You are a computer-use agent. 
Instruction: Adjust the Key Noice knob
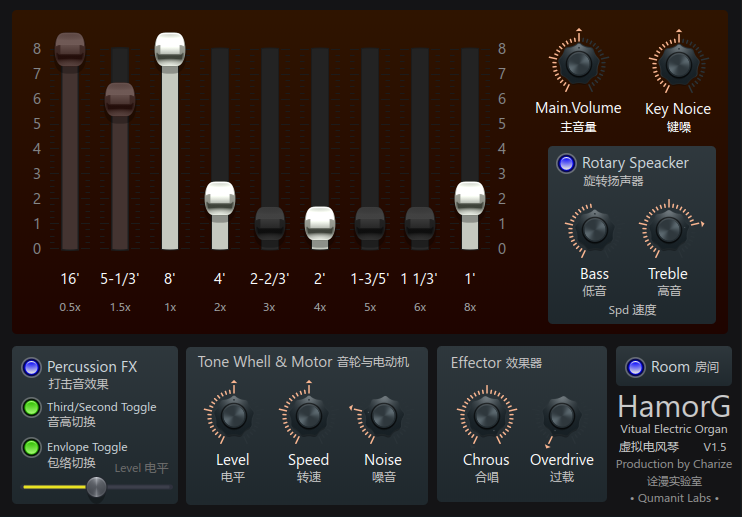679,64
